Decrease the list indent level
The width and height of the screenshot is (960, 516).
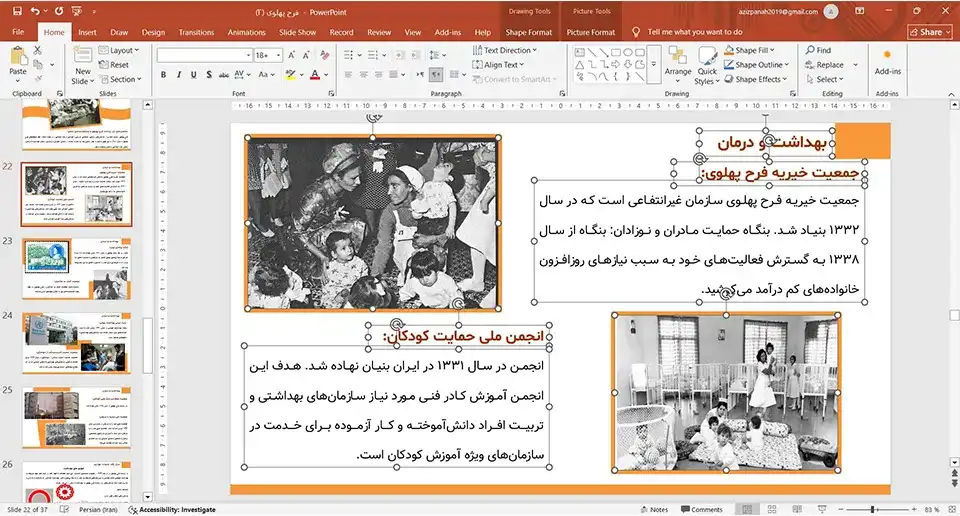coord(400,55)
